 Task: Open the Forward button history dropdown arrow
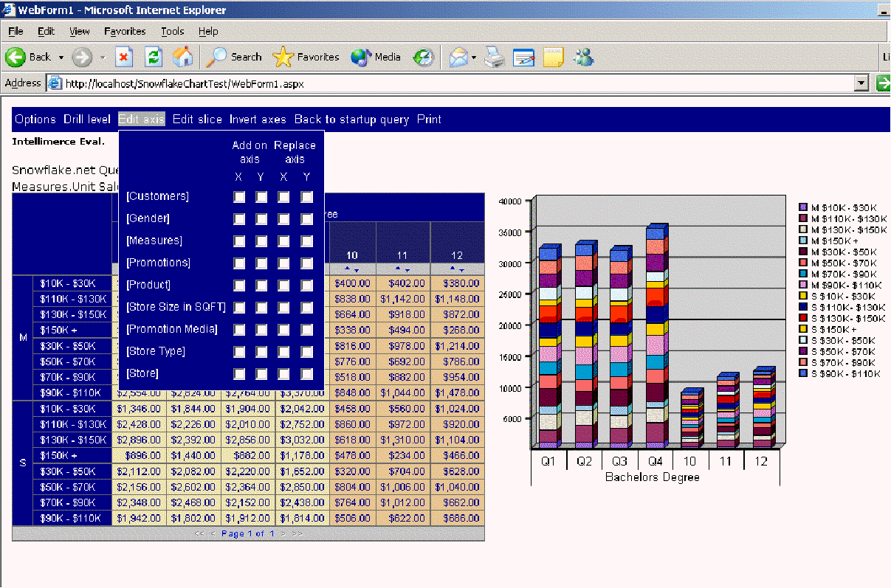pyautogui.click(x=103, y=58)
